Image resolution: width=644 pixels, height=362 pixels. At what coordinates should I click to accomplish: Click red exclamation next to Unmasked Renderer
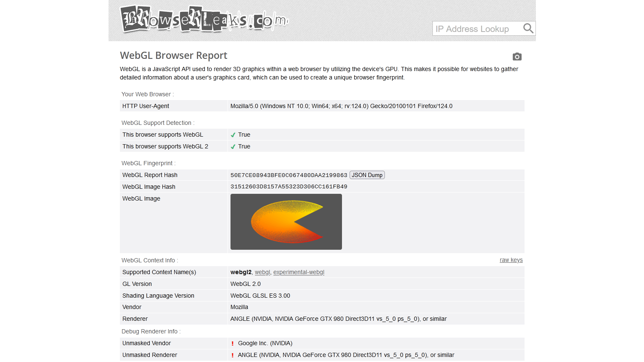(233, 355)
